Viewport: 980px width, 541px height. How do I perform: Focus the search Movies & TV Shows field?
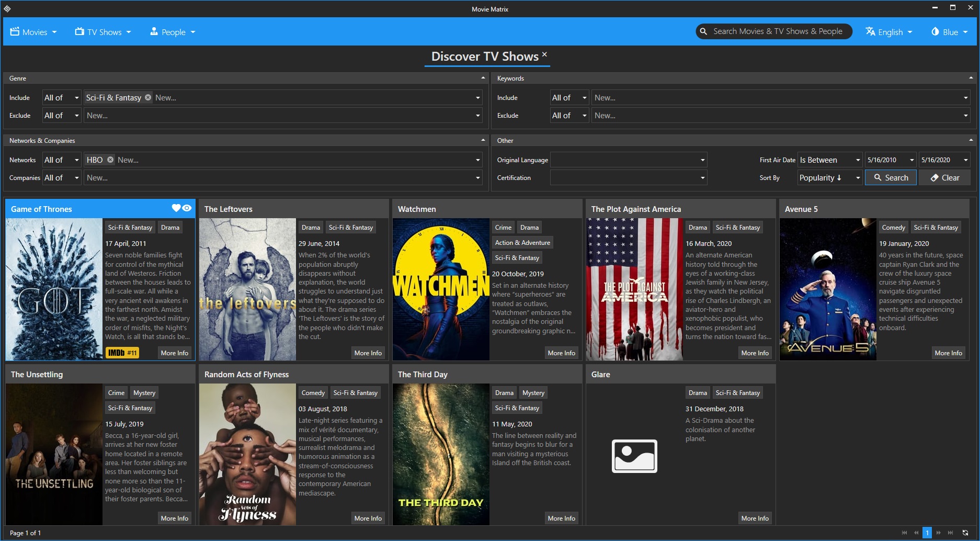[x=774, y=31]
